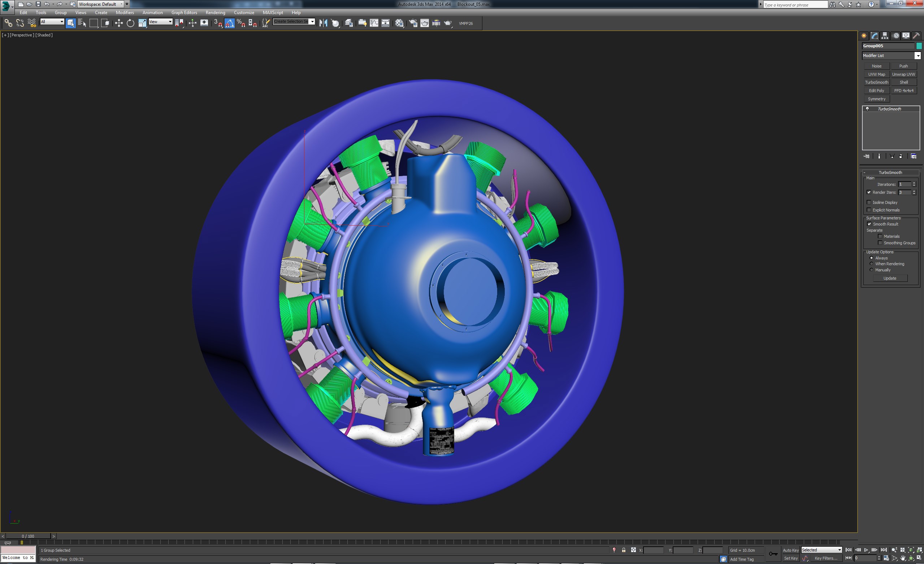Enable the Isoline Display checkbox
The width and height of the screenshot is (924, 564).
click(x=869, y=202)
